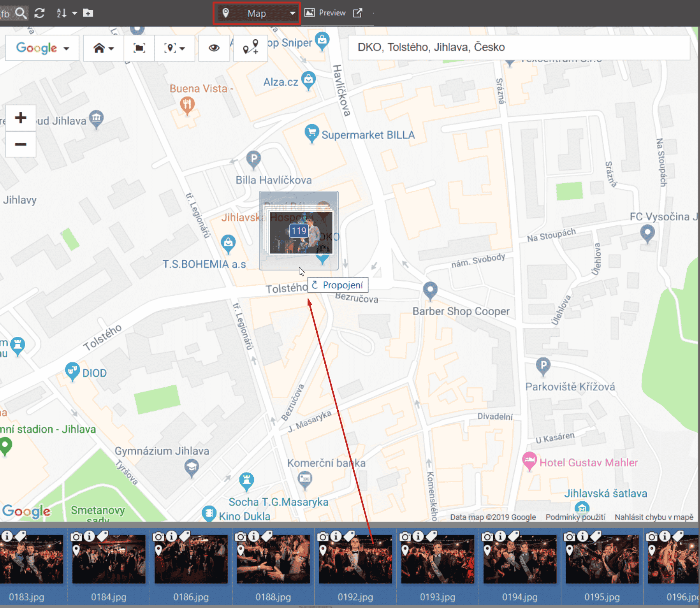Open the home location dropdown
The height and width of the screenshot is (608, 700).
(104, 48)
